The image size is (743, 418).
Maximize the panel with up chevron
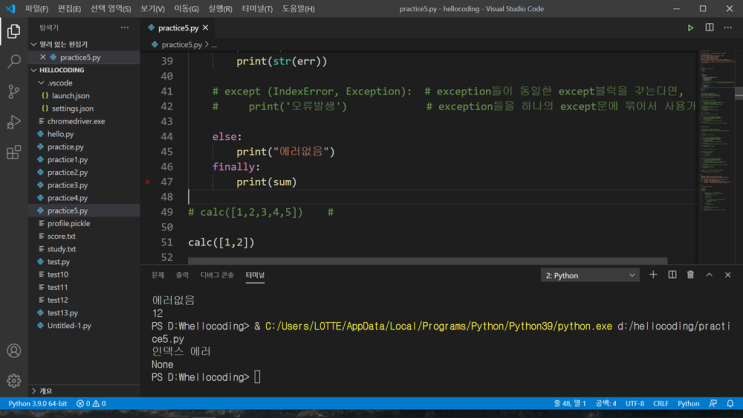coord(709,275)
